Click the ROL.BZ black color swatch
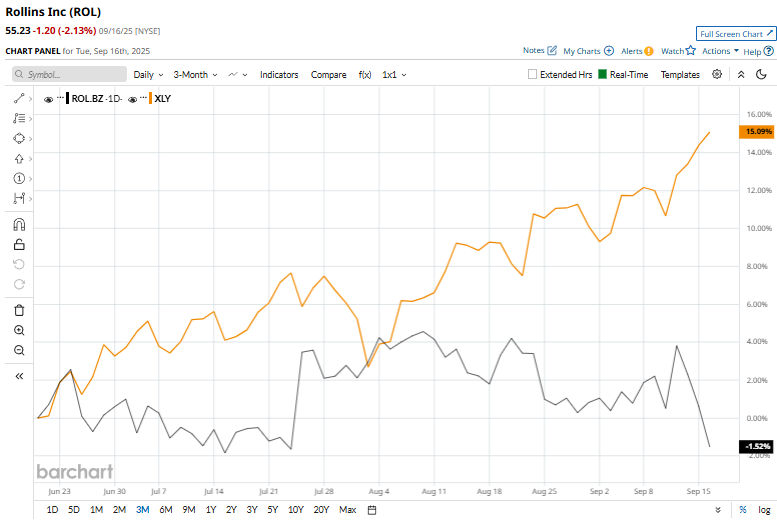 click(x=67, y=99)
